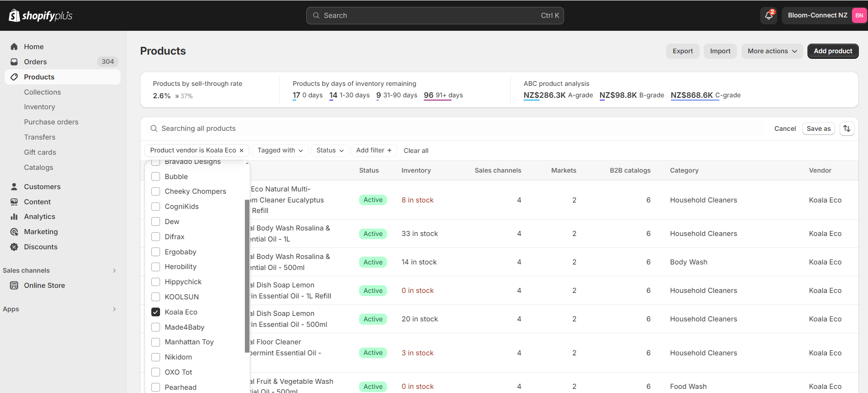Click the 17 0 days metric
Image resolution: width=868 pixels, height=393 pixels.
[308, 95]
